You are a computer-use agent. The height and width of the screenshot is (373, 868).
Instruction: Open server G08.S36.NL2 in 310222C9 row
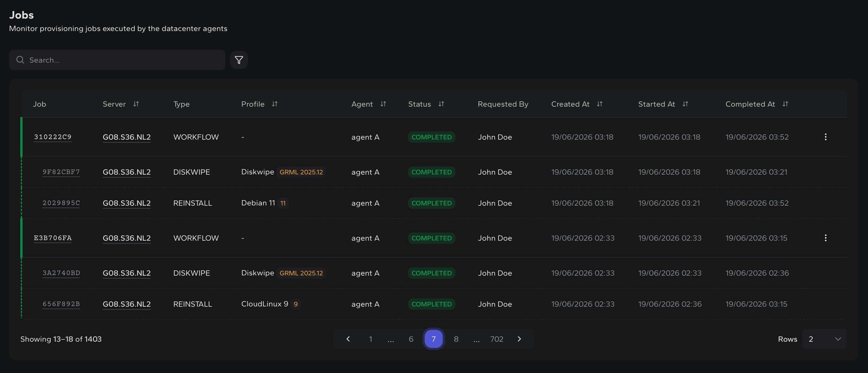tap(127, 137)
